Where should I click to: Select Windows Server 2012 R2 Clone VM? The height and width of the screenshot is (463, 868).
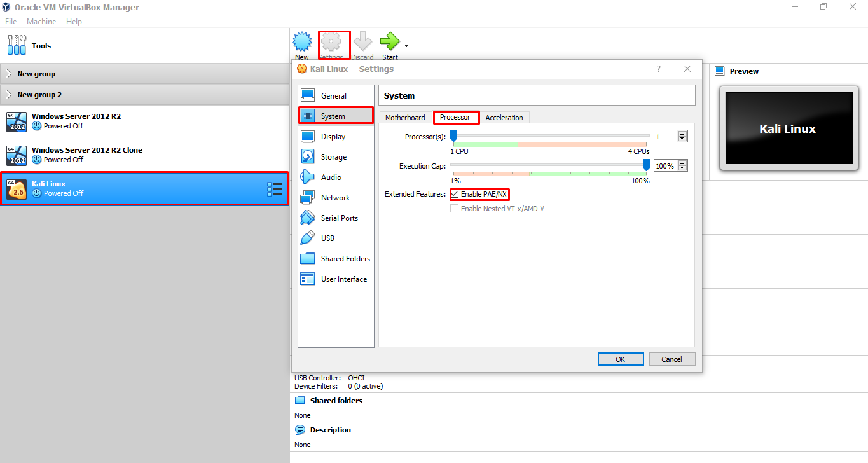(x=144, y=155)
